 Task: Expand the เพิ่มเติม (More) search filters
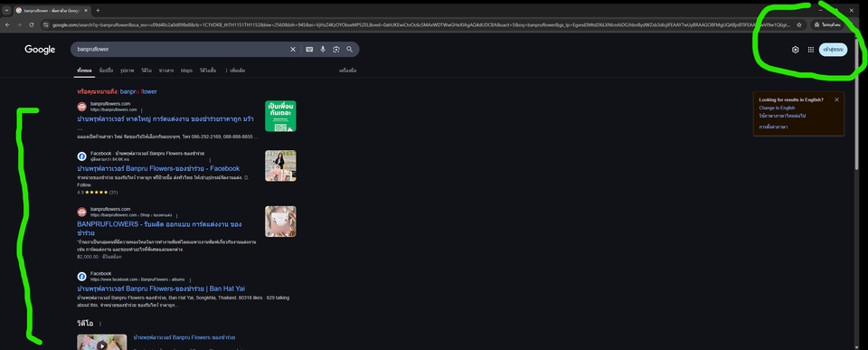pyautogui.click(x=235, y=71)
